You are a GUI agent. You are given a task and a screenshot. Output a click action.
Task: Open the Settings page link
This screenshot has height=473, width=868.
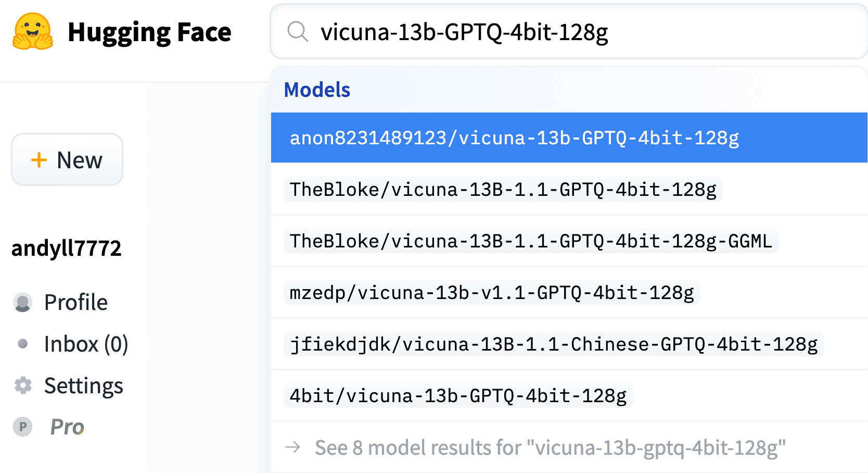pyautogui.click(x=83, y=385)
